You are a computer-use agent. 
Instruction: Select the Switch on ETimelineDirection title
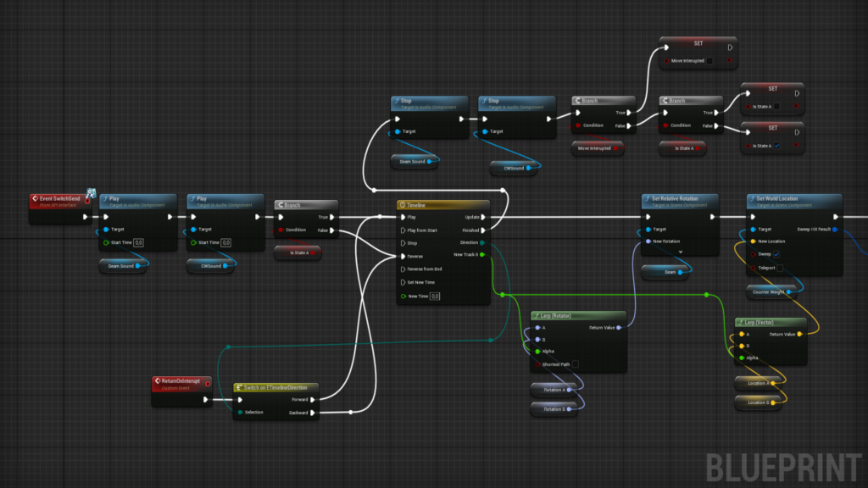point(275,387)
